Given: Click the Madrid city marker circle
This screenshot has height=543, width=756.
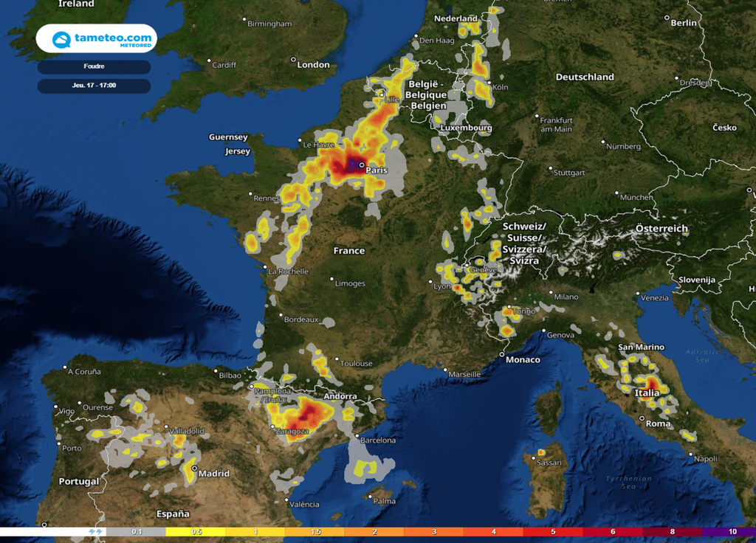Looking at the screenshot, I should (194, 468).
